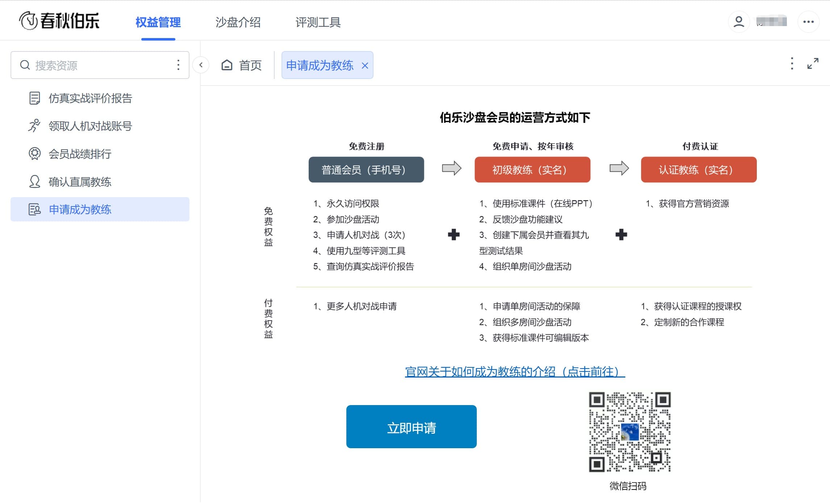
Task: Click text 查询仿真实战评价报告
Action: 370,267
